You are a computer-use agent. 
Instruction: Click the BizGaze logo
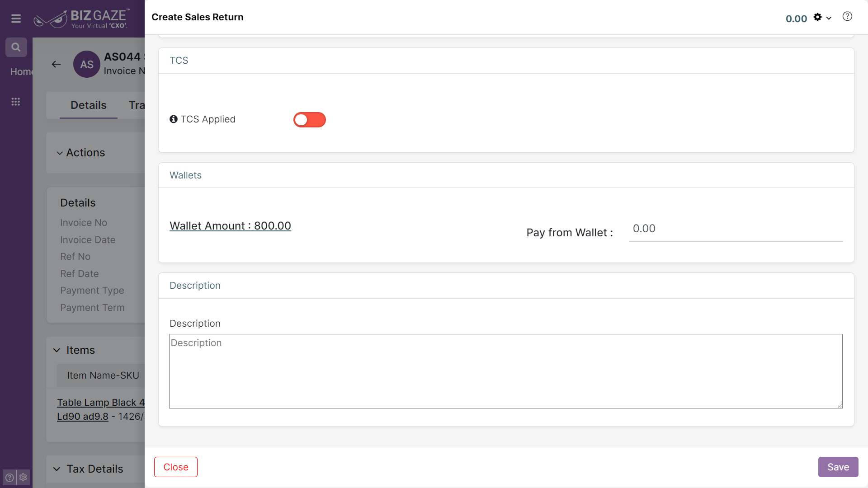(82, 19)
